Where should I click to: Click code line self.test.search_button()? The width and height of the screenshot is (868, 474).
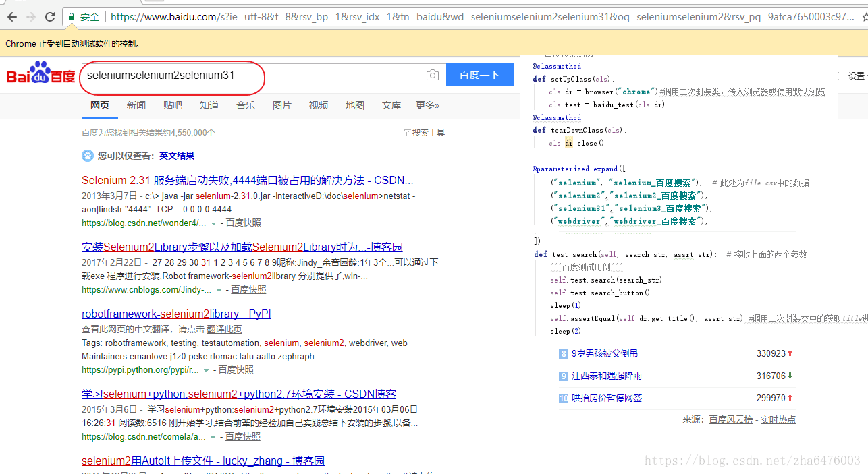(x=600, y=293)
